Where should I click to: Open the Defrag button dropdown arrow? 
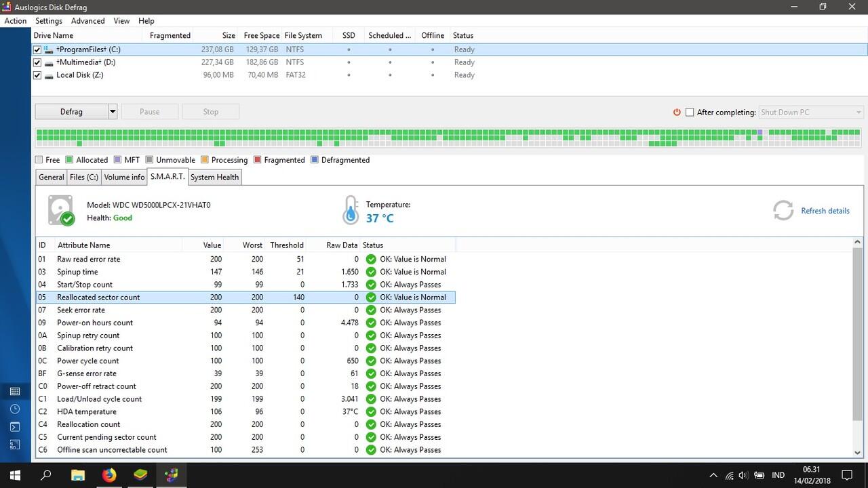click(113, 112)
